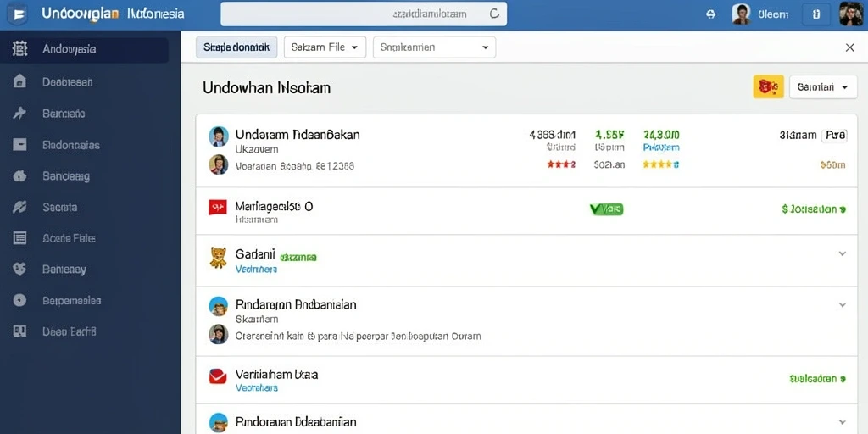
Task: Click the circle icon next to Berpemaalaa
Action: 19,301
